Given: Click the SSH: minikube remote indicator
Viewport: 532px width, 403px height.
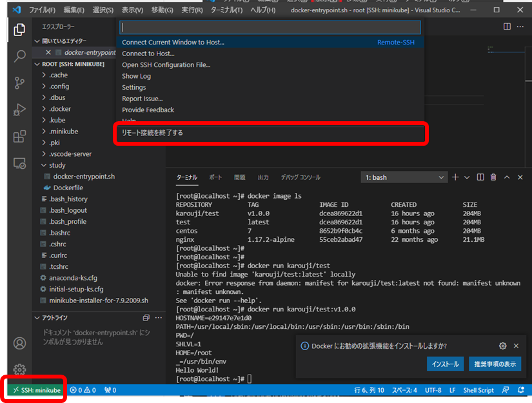Looking at the screenshot, I should 37,390.
